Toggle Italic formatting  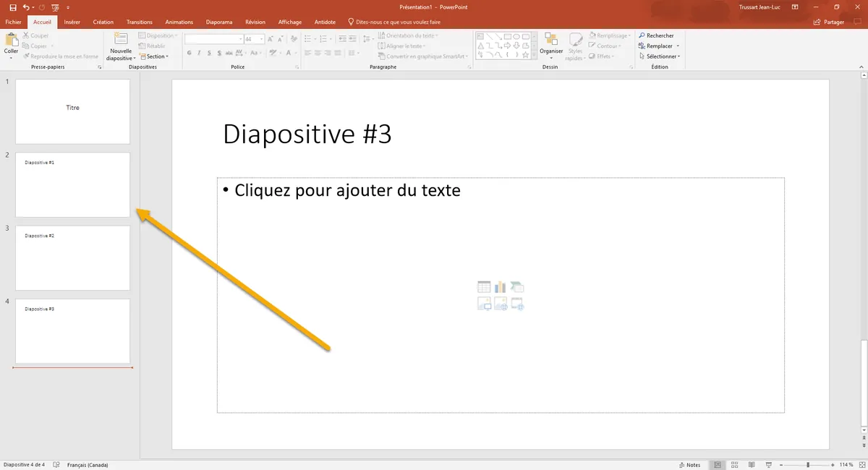point(199,53)
